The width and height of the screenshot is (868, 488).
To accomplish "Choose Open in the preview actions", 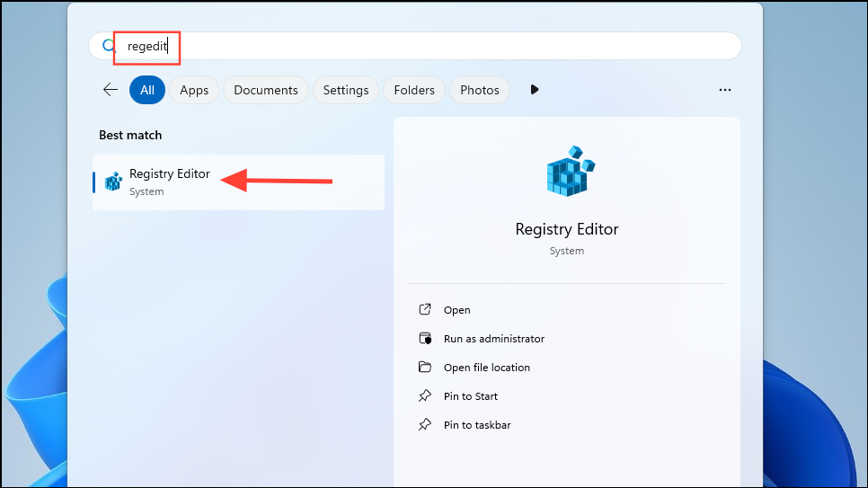I will coord(456,310).
